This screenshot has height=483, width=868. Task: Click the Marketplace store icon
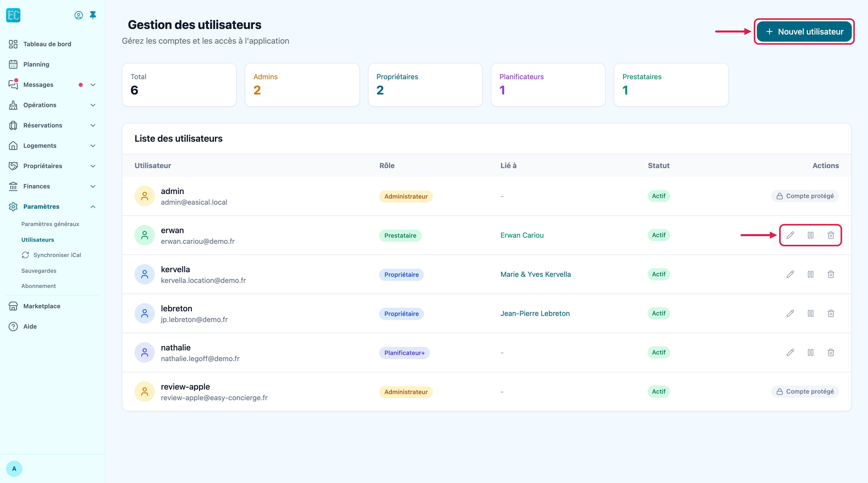pos(13,306)
